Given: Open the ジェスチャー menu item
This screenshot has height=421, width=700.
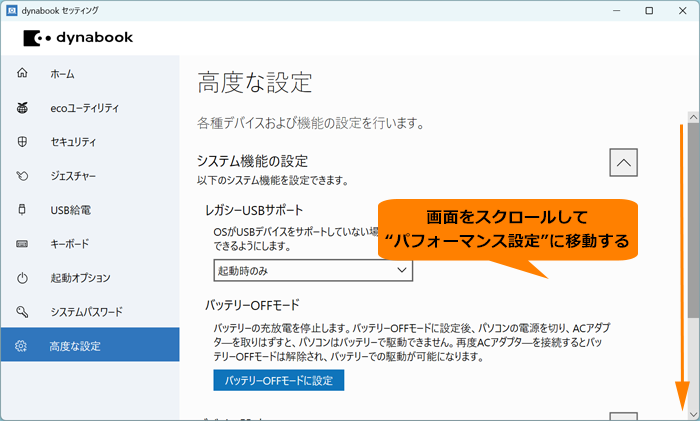Looking at the screenshot, I should coord(90,175).
